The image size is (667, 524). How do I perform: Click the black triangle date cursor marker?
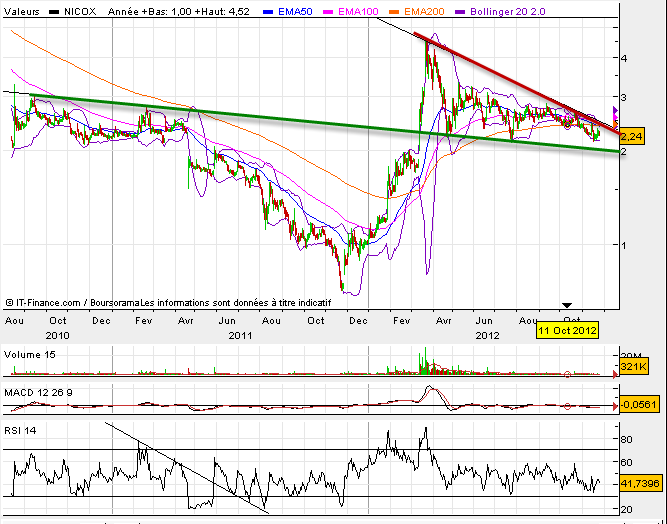tap(567, 304)
